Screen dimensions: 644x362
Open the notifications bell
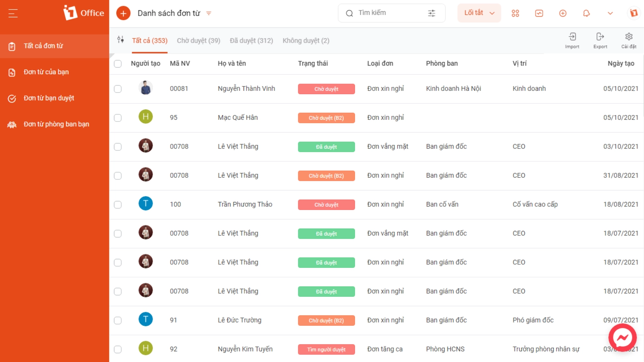click(x=586, y=13)
